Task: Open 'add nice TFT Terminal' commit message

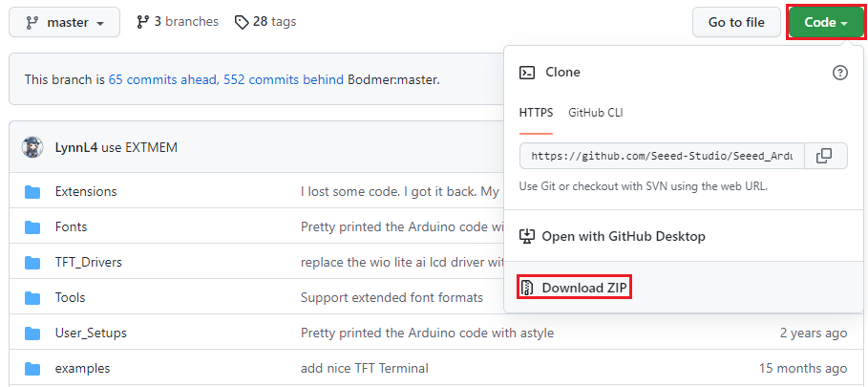Action: [364, 369]
